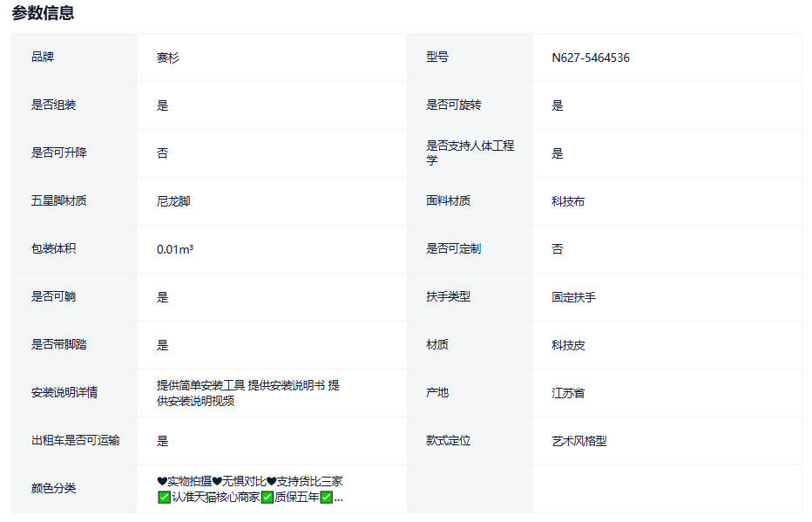Click the package volume 0.01m³ value

[x=175, y=249]
